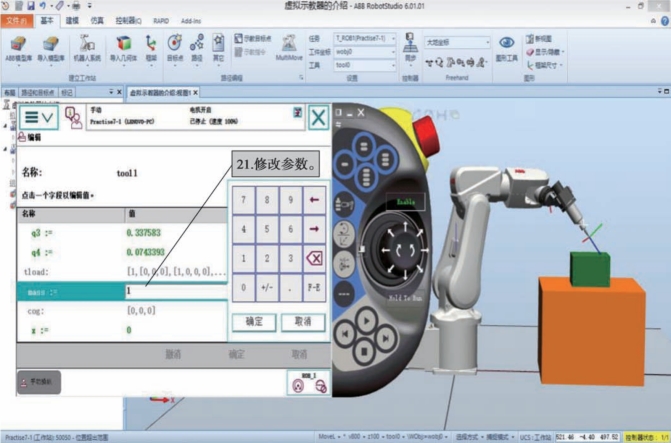Switch to the Add-Ins ribbon tab

tap(191, 21)
